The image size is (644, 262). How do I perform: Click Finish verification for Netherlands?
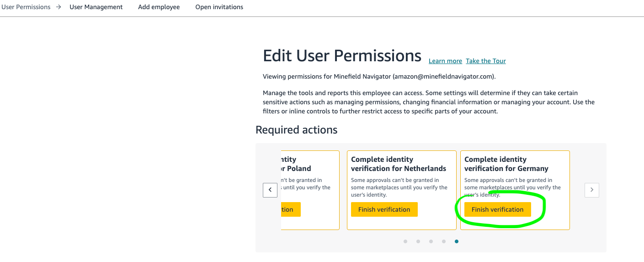click(x=384, y=209)
